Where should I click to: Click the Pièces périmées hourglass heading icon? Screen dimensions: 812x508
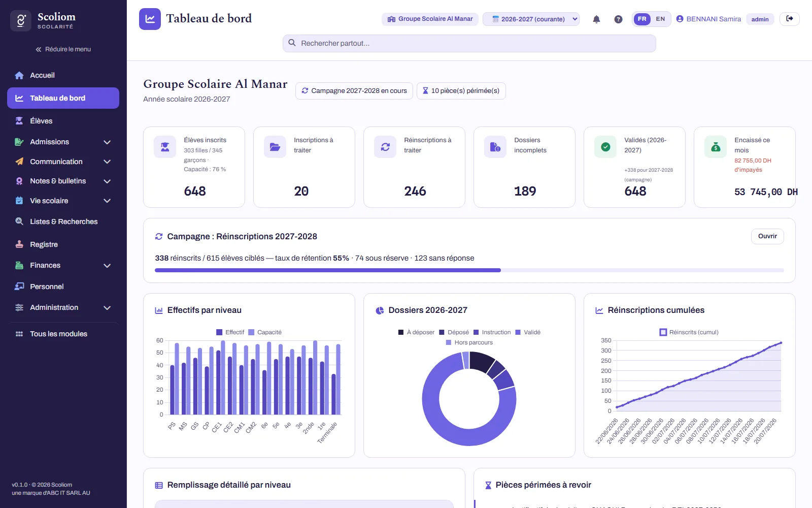[488, 485]
